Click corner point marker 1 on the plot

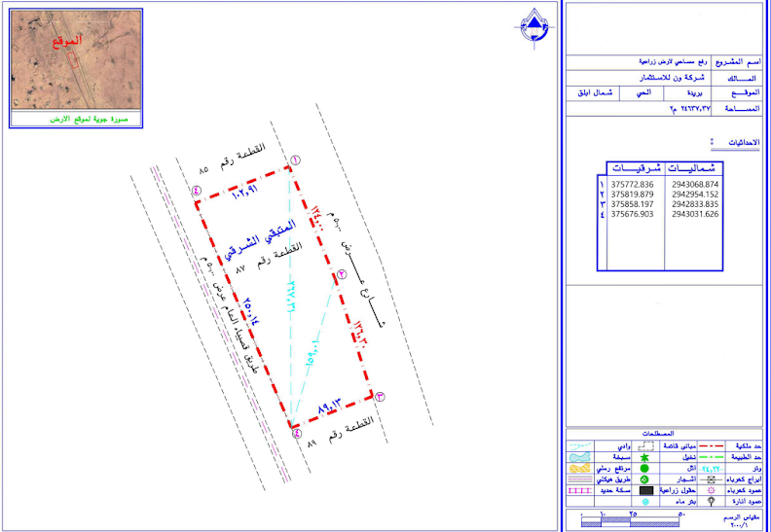[x=296, y=160]
